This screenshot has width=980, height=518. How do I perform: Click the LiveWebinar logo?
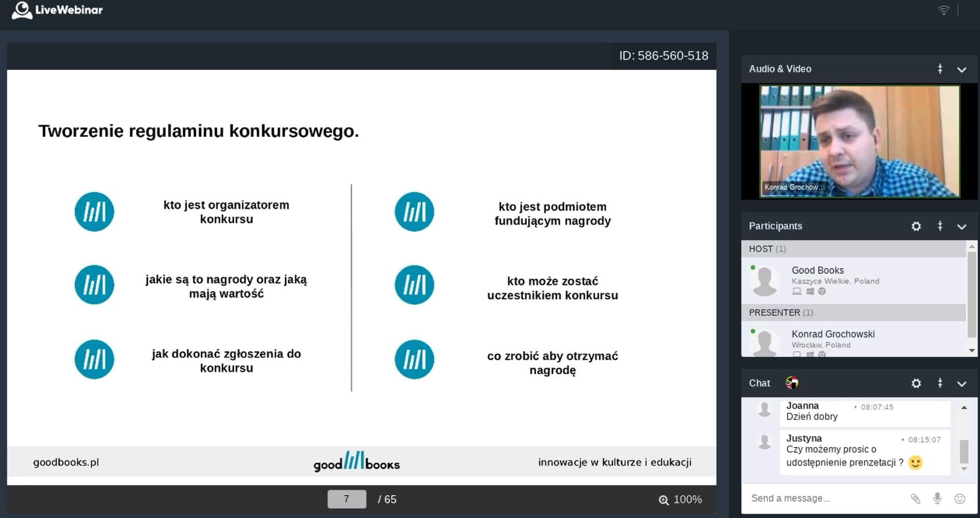tap(57, 10)
